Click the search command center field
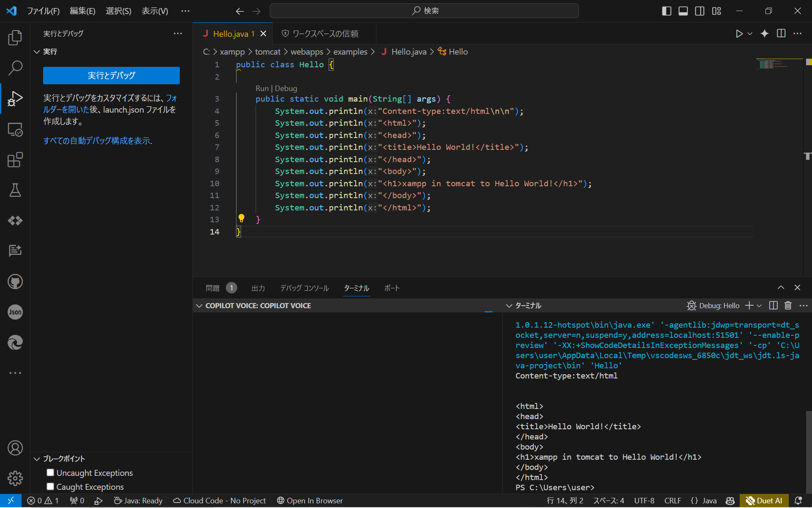 pos(424,11)
